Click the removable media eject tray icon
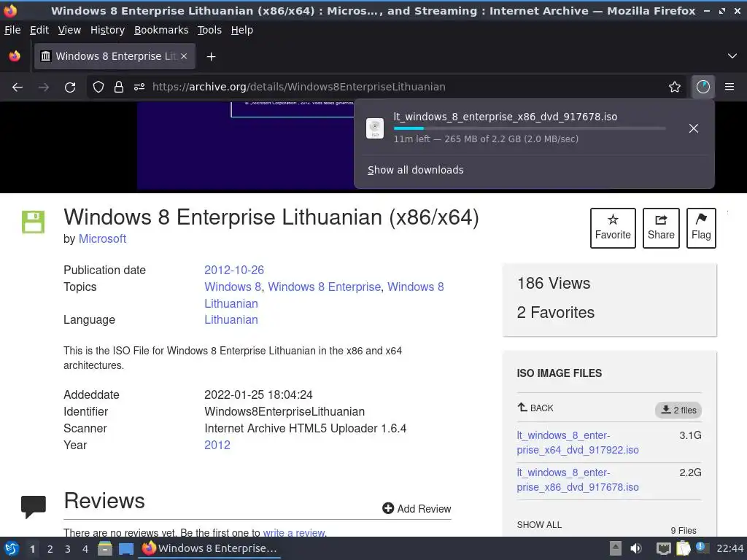The height and width of the screenshot is (560, 747). tap(616, 548)
